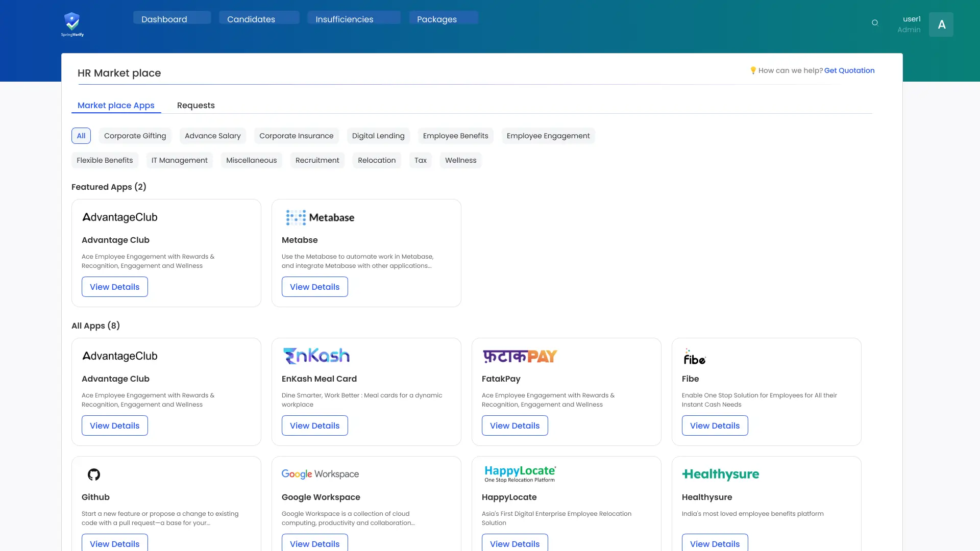Click the 'All Apps (8)' heading
The width and height of the screenshot is (980, 551).
pyautogui.click(x=96, y=325)
